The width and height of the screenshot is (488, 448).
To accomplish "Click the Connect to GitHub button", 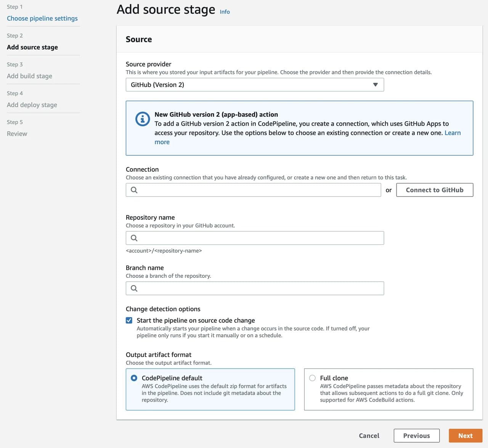I will pos(435,190).
